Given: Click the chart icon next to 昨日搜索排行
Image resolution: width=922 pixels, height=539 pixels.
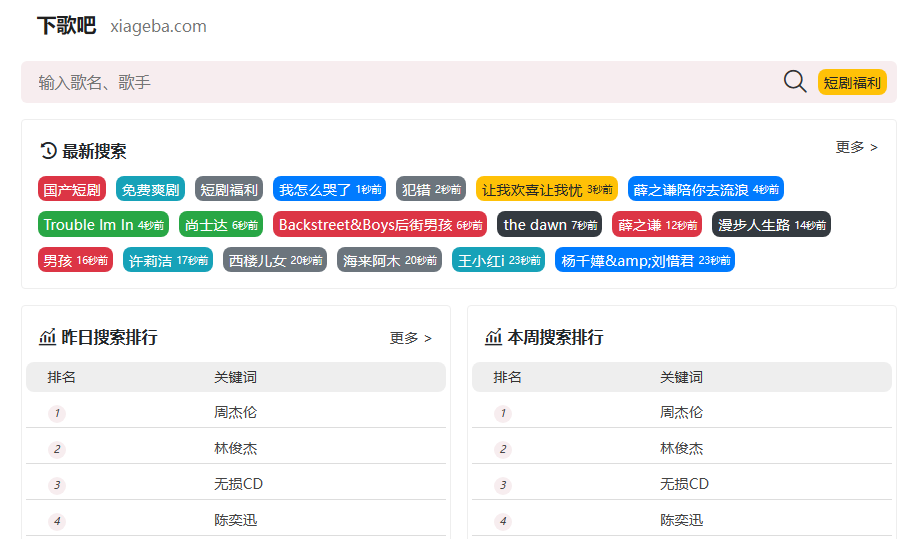Looking at the screenshot, I should (x=47, y=337).
